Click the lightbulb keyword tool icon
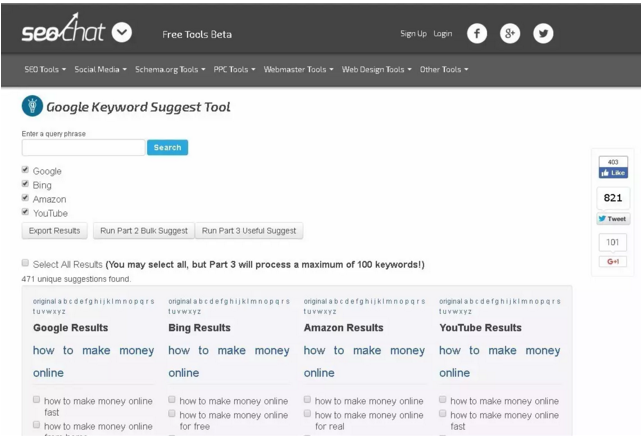Image resolution: width=641 pixels, height=436 pixels. click(32, 106)
